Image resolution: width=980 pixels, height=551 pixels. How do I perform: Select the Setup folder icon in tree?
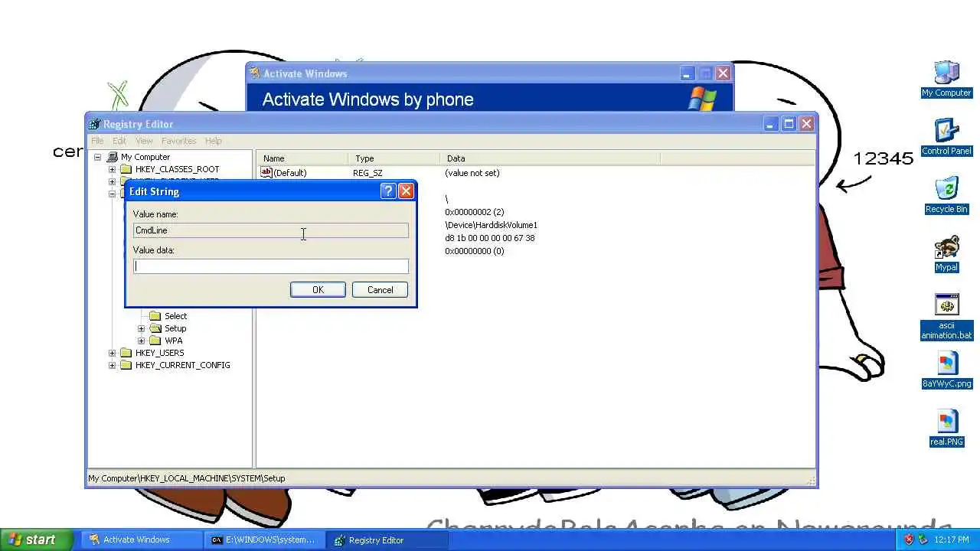[x=155, y=328]
